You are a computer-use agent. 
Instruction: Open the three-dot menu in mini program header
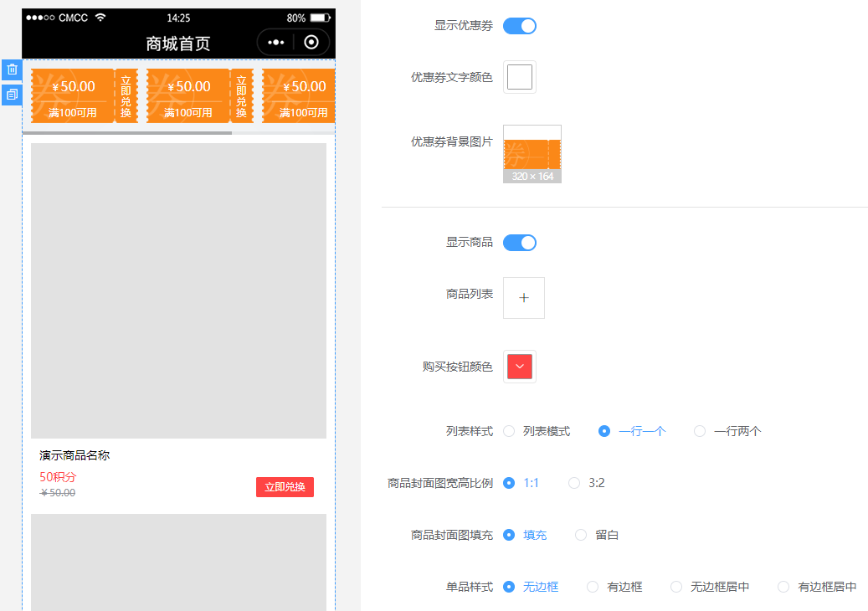[275, 43]
